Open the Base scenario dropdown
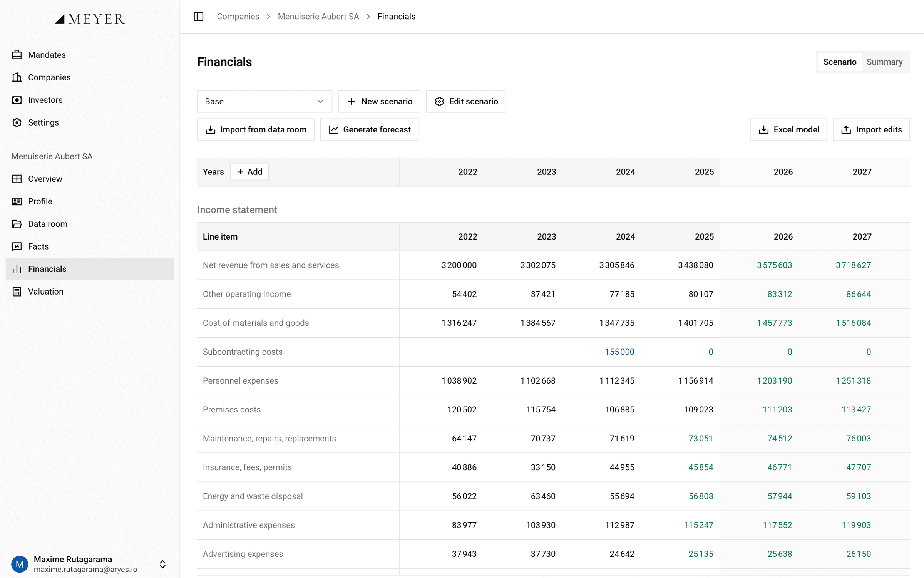 [264, 101]
